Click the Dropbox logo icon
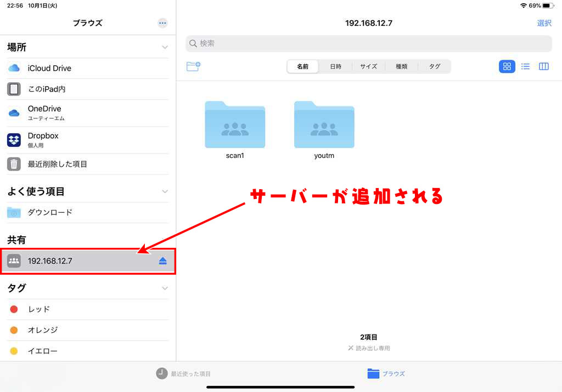Image resolution: width=562 pixels, height=392 pixels. [x=14, y=140]
